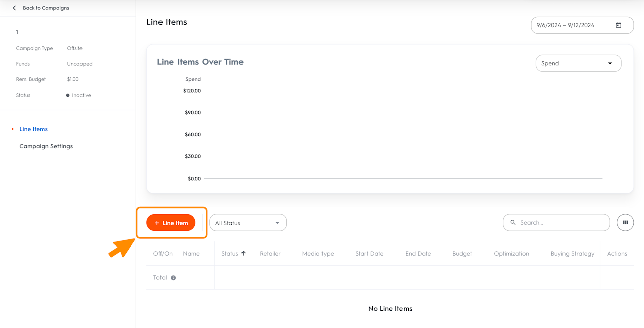Image resolution: width=644 pixels, height=328 pixels.
Task: Sort by the Start Date column header
Action: click(x=369, y=254)
